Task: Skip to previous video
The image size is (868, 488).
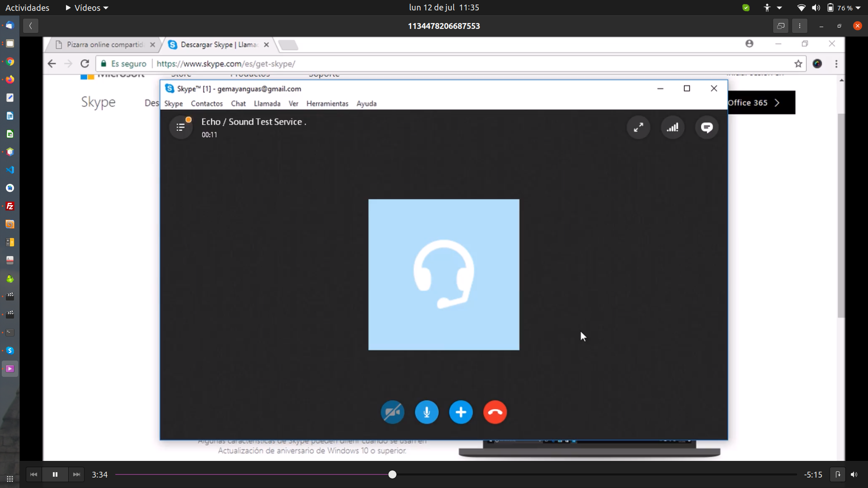Action: pos(33,474)
